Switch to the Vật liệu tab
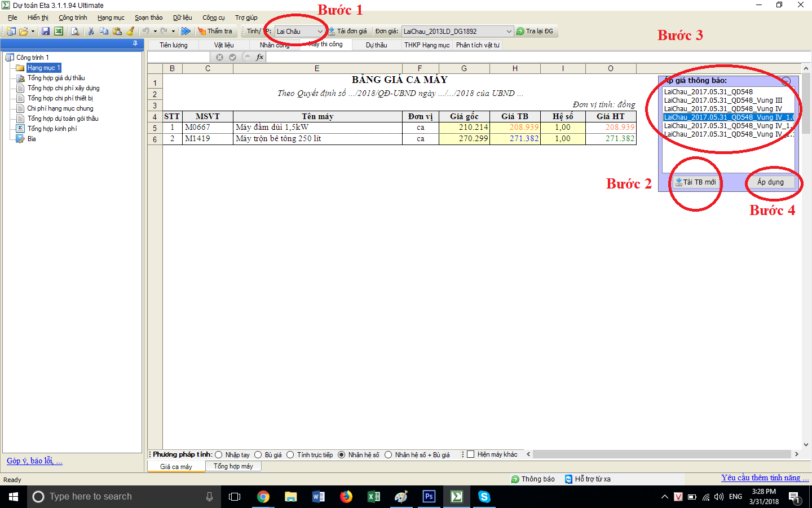 [x=223, y=45]
